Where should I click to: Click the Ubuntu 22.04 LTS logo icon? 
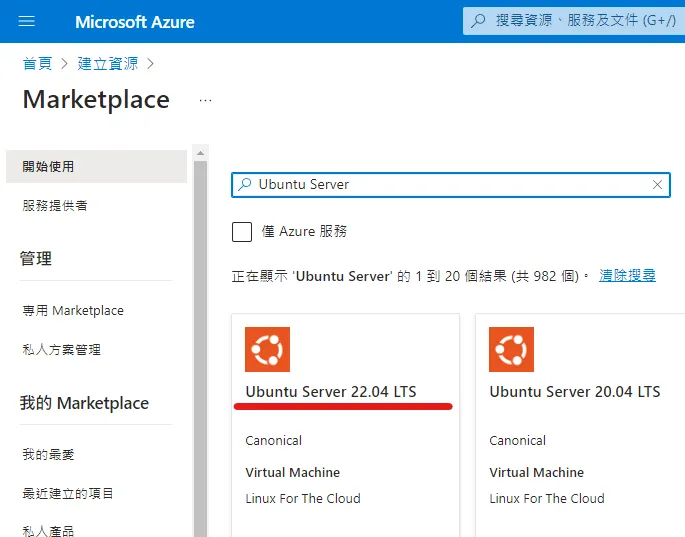(x=267, y=350)
